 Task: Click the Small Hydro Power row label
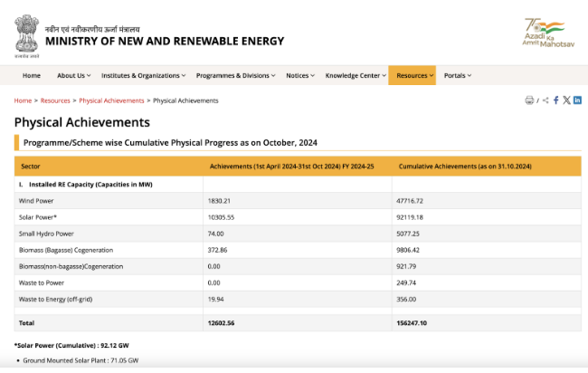pyautogui.click(x=46, y=234)
